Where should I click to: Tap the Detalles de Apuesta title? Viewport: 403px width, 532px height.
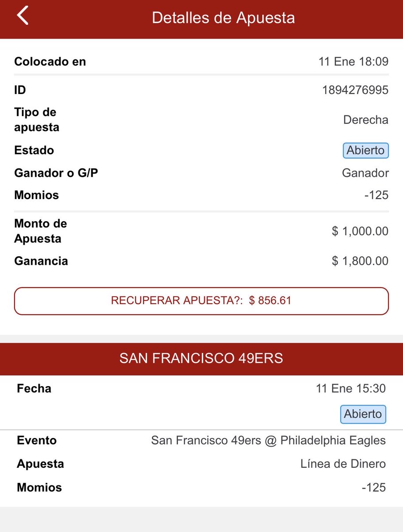[x=223, y=18]
